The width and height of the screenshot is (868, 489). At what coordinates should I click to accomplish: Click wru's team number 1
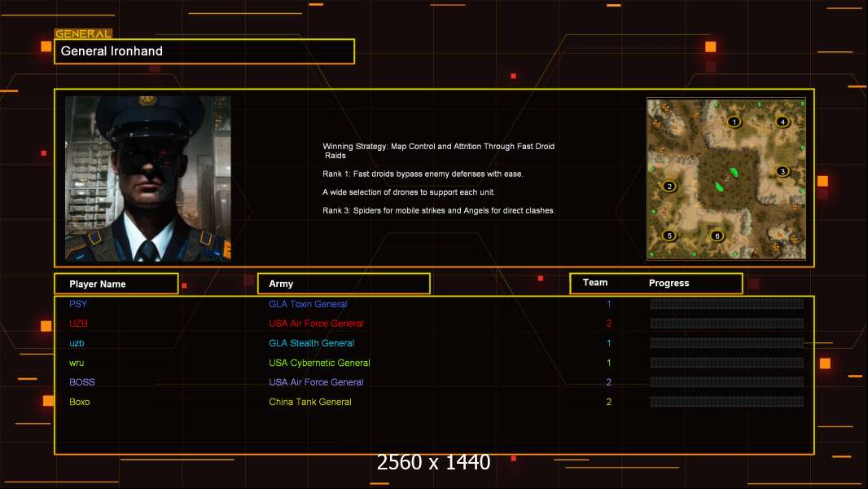(609, 363)
